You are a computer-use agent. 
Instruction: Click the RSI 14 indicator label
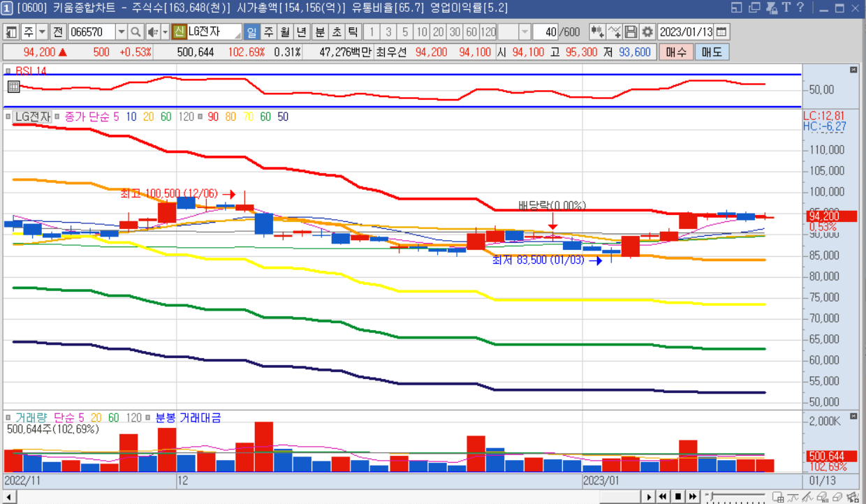[31, 71]
